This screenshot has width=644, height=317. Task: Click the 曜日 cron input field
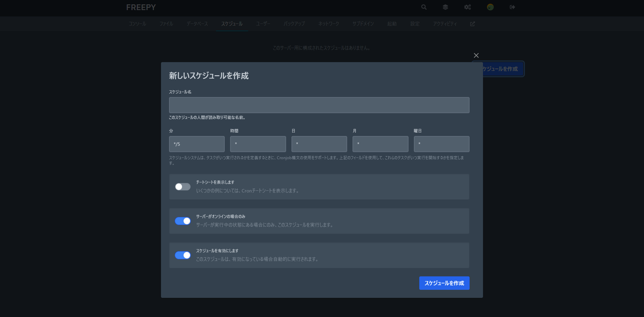(x=441, y=144)
